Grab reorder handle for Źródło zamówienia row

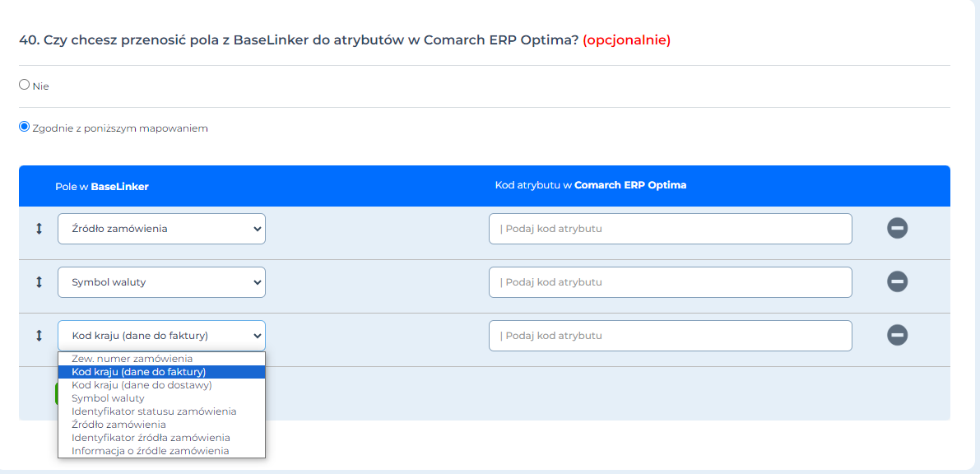(39, 229)
